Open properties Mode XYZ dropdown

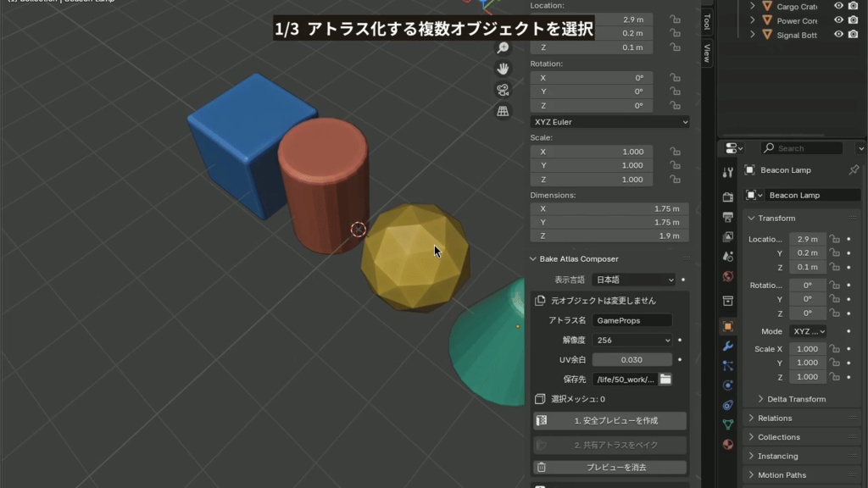pos(808,331)
